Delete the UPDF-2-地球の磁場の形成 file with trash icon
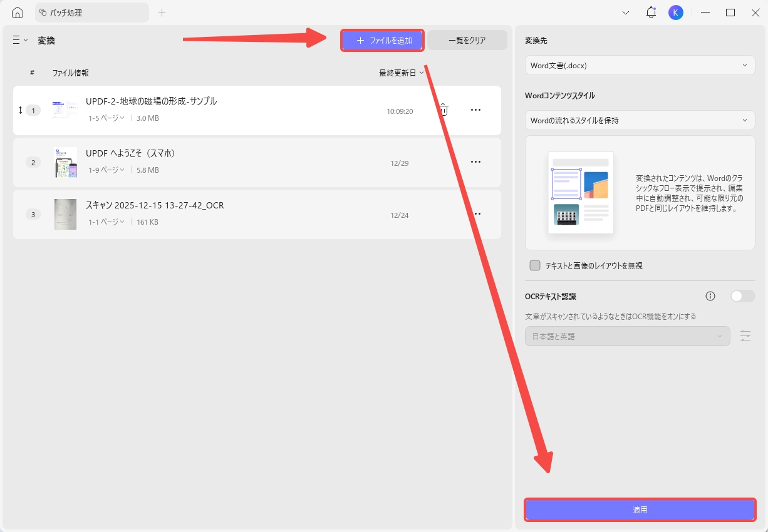Image resolution: width=768 pixels, height=532 pixels. [444, 110]
